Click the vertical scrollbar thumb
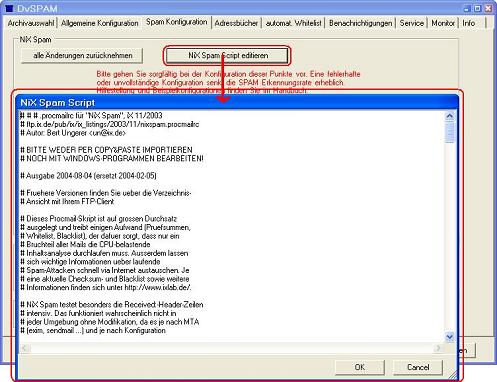497x382 pixels. coord(450,132)
